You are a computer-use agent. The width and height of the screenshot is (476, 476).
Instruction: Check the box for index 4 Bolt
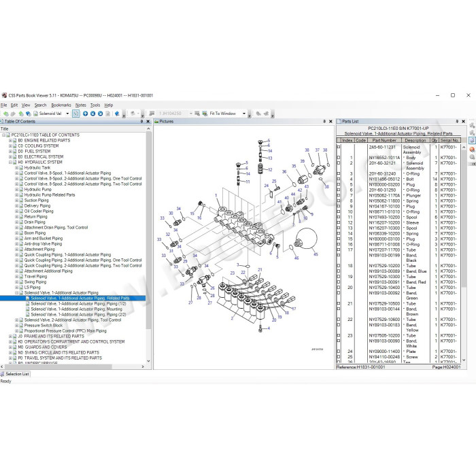tap(339, 179)
